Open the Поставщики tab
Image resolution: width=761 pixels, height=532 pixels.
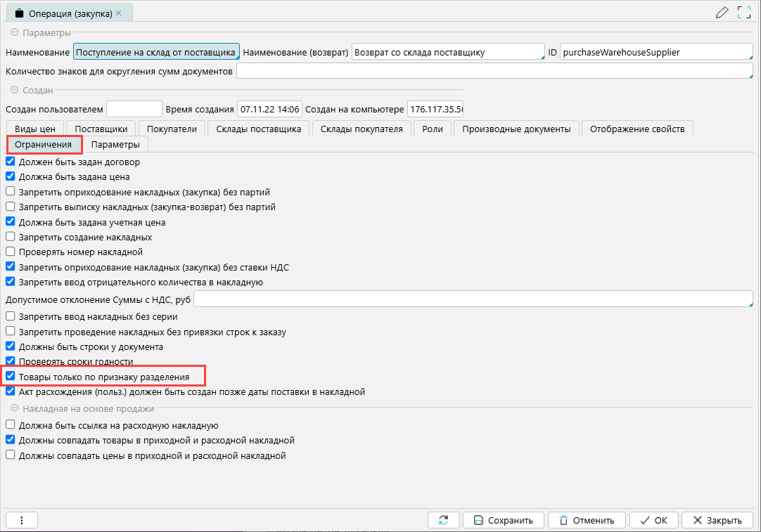point(101,129)
